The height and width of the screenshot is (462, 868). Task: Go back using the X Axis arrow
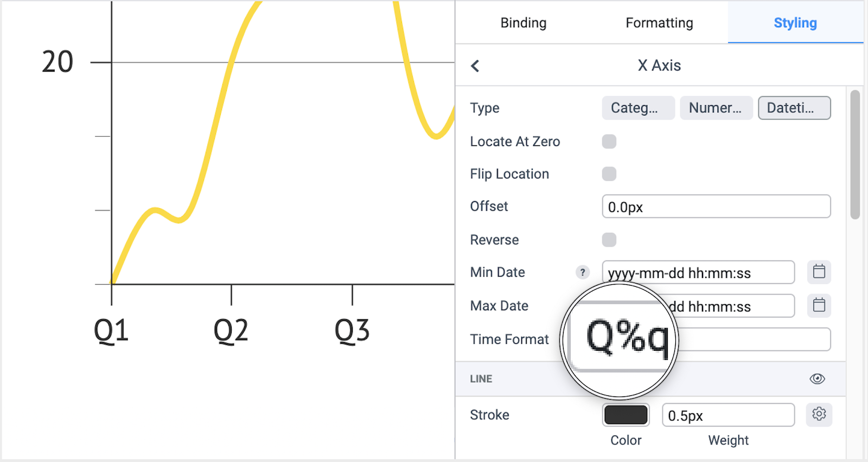475,66
